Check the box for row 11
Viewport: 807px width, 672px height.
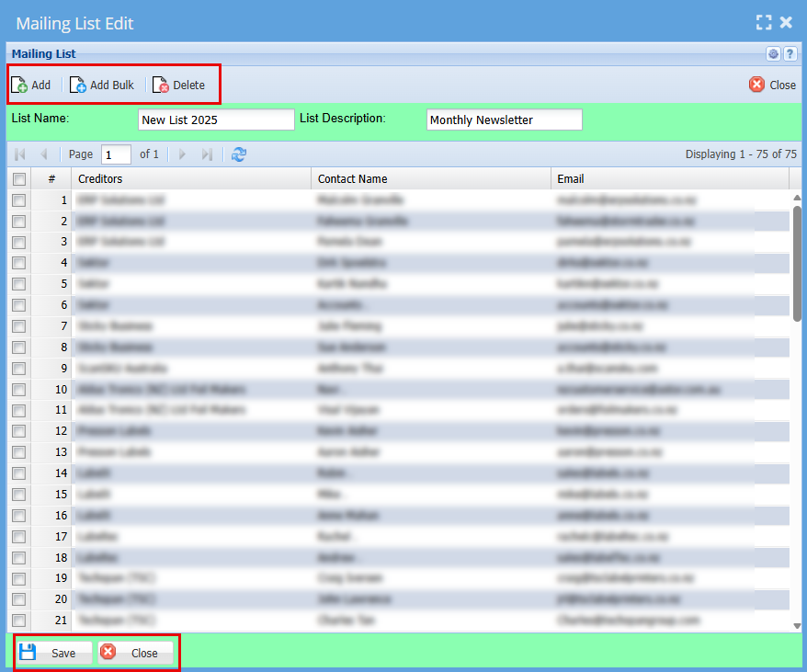click(19, 410)
